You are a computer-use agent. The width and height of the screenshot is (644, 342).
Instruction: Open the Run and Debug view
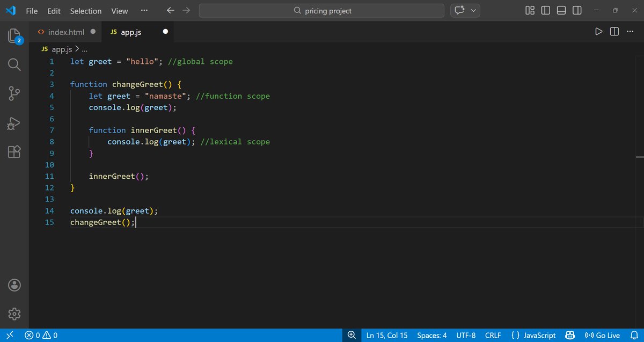click(14, 123)
